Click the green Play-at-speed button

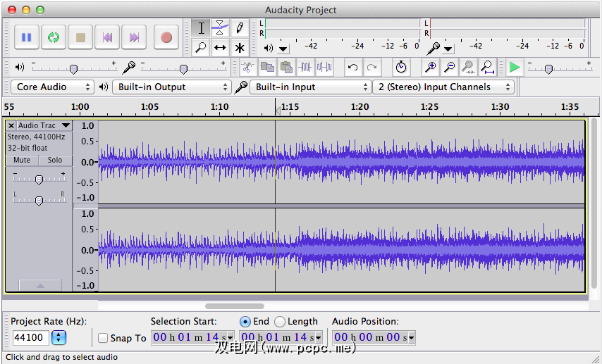515,68
